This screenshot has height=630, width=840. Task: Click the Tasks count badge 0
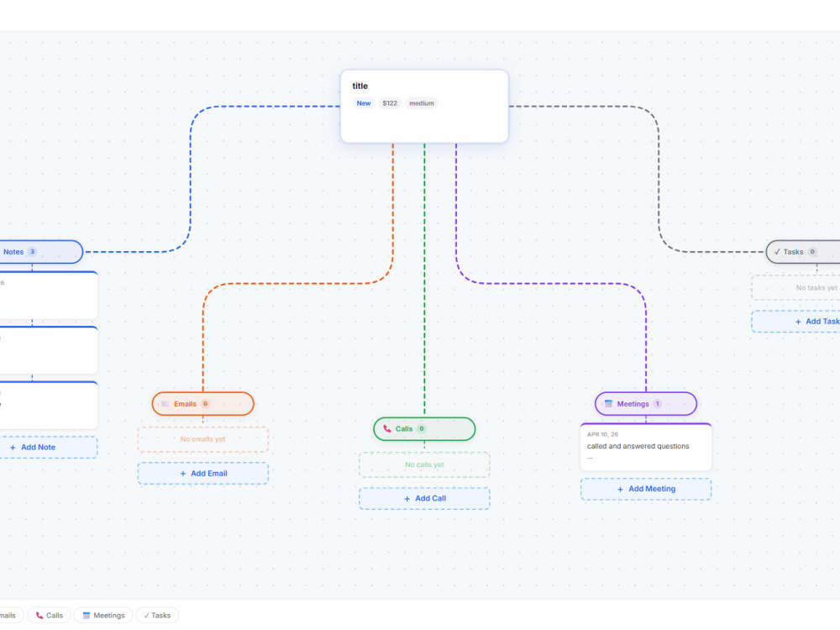pos(812,252)
